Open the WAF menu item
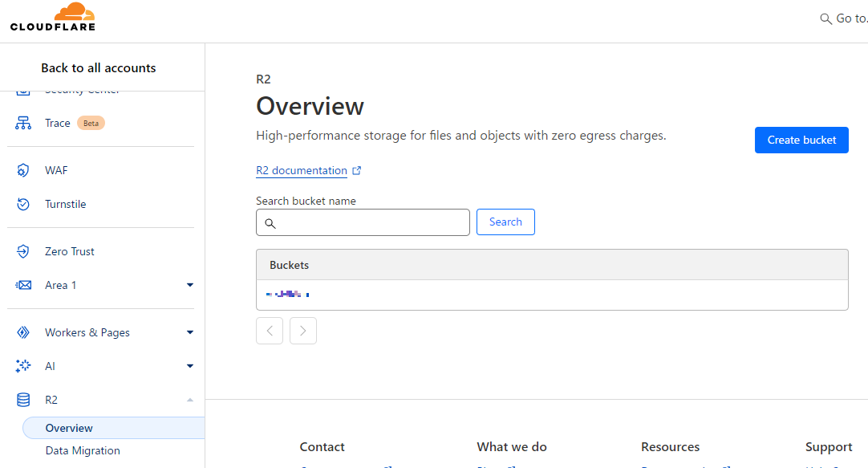The image size is (868, 468). pyautogui.click(x=56, y=171)
